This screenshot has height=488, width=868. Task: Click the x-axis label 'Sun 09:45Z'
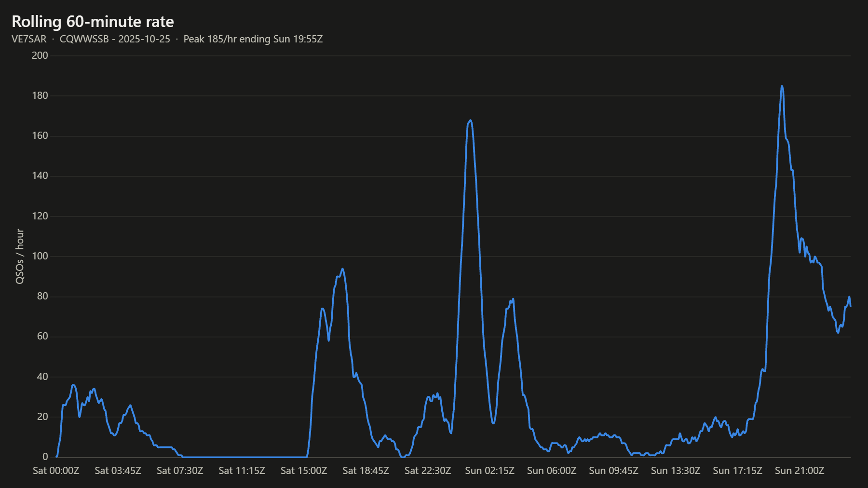coord(614,471)
